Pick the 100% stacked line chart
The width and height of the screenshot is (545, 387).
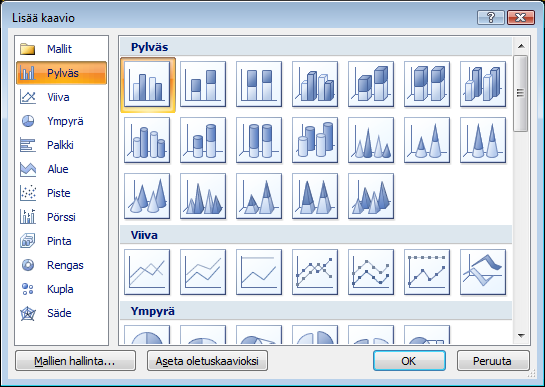(259, 272)
